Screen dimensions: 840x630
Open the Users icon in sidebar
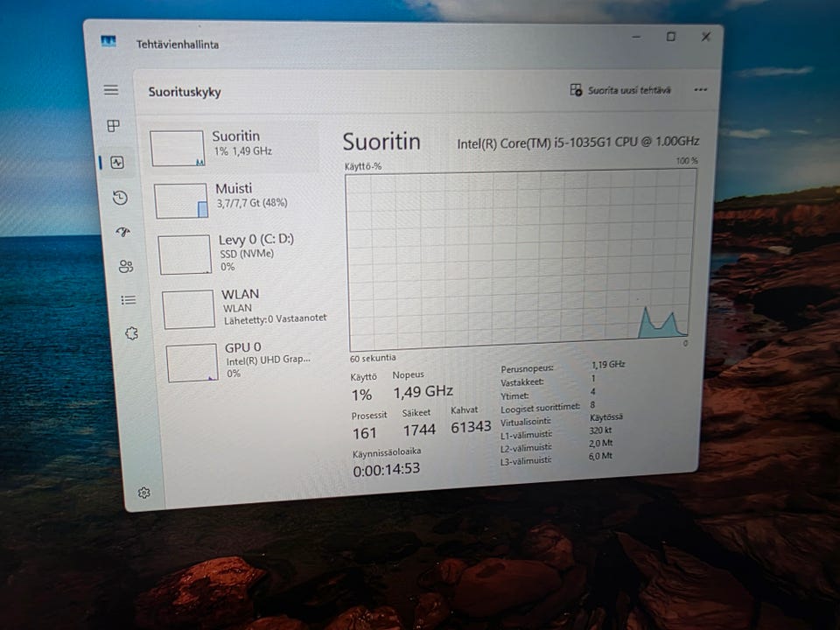click(126, 266)
